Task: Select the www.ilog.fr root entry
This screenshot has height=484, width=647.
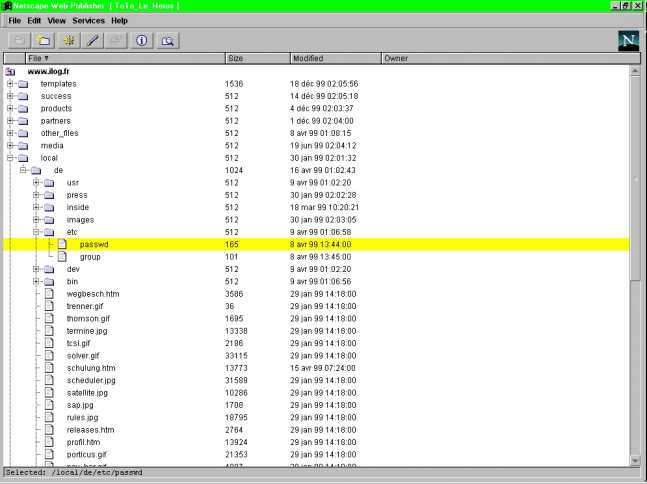Action: [x=48, y=71]
